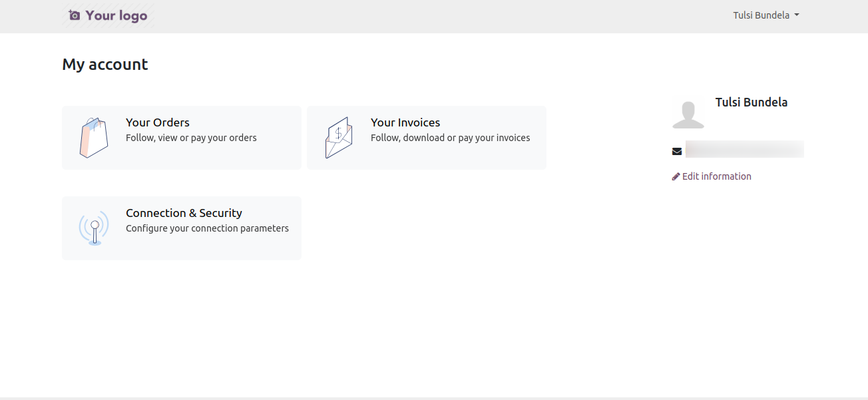This screenshot has width=868, height=400.
Task: Click the mail envelope icon beside email
Action: (x=677, y=152)
